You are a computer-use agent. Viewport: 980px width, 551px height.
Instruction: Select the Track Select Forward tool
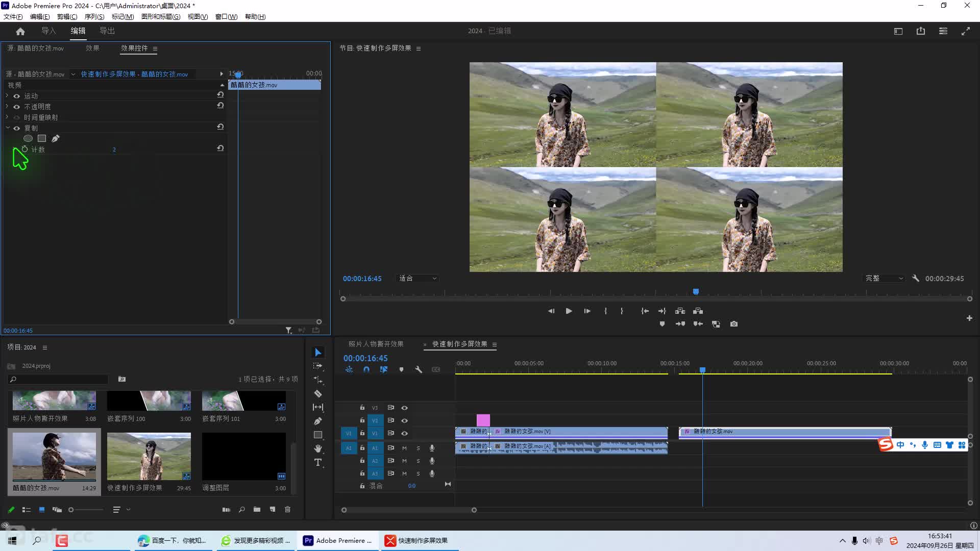pos(318,366)
